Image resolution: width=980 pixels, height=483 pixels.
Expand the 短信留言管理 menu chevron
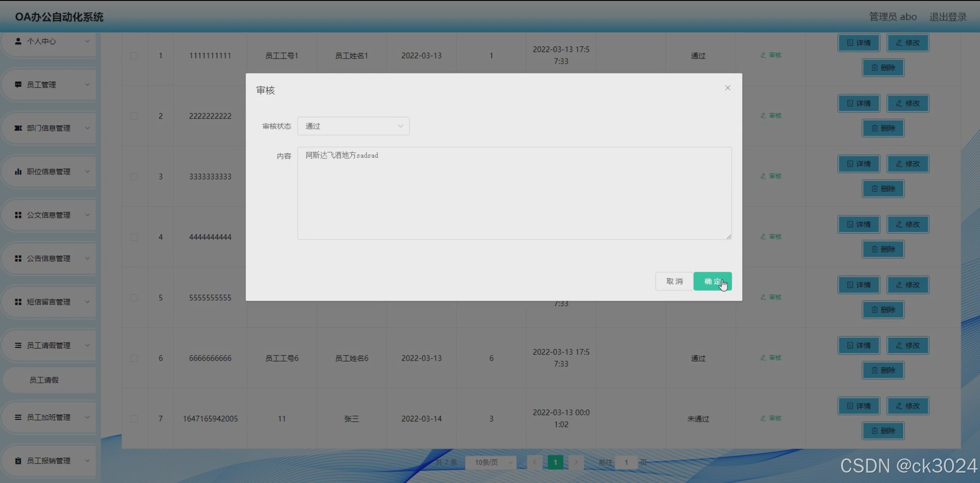pyautogui.click(x=87, y=302)
